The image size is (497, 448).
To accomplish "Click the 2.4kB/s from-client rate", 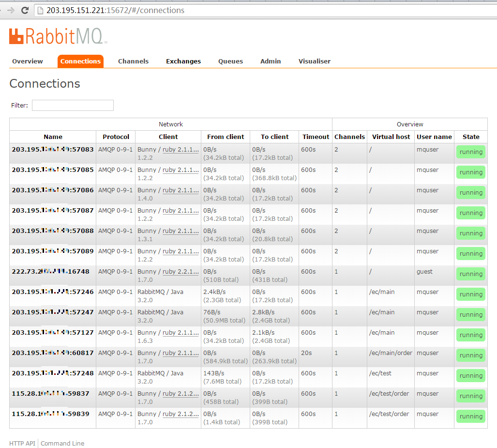I will 214,292.
